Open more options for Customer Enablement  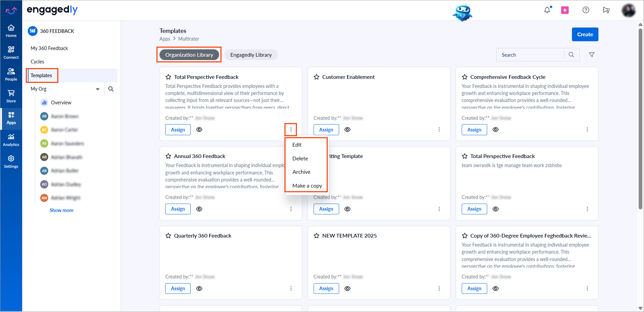click(x=439, y=129)
